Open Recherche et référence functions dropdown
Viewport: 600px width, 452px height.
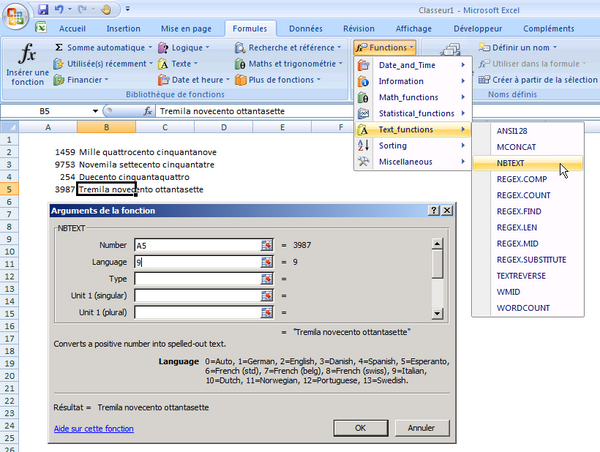288,47
